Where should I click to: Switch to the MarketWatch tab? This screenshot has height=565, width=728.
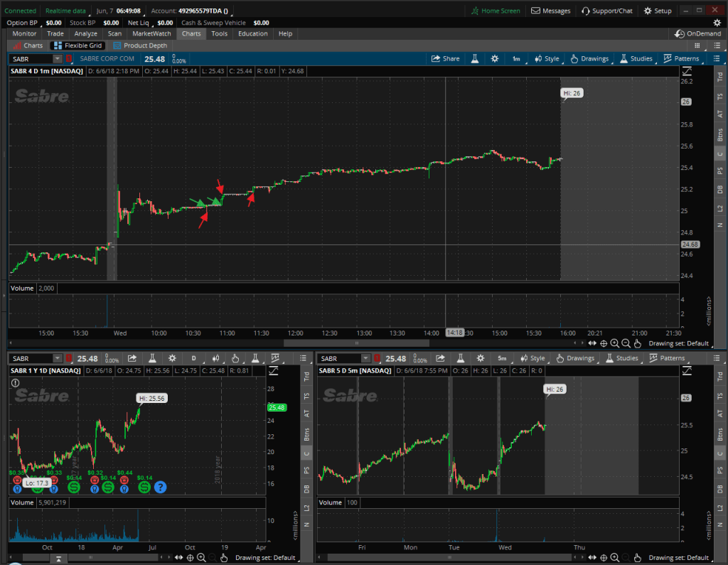pos(152,33)
